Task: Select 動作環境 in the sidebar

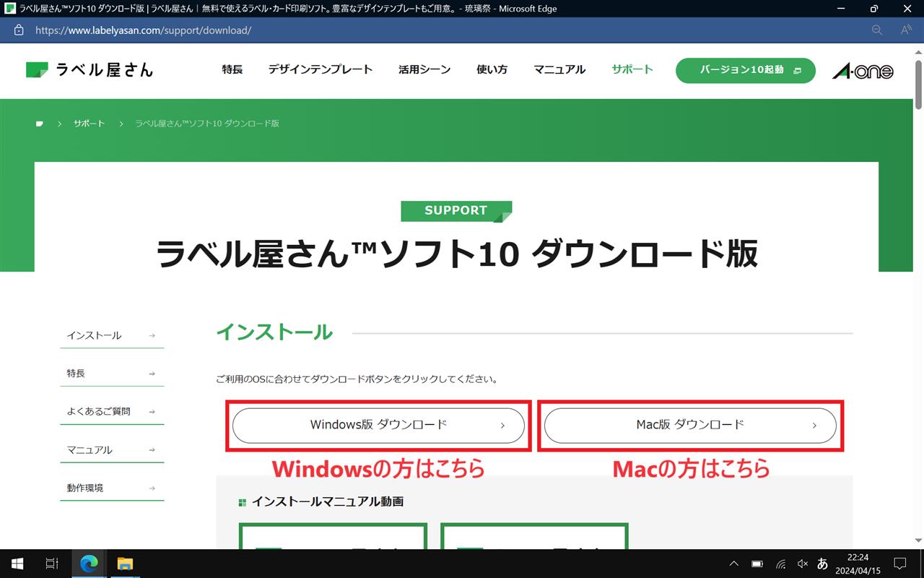Action: 112,488
